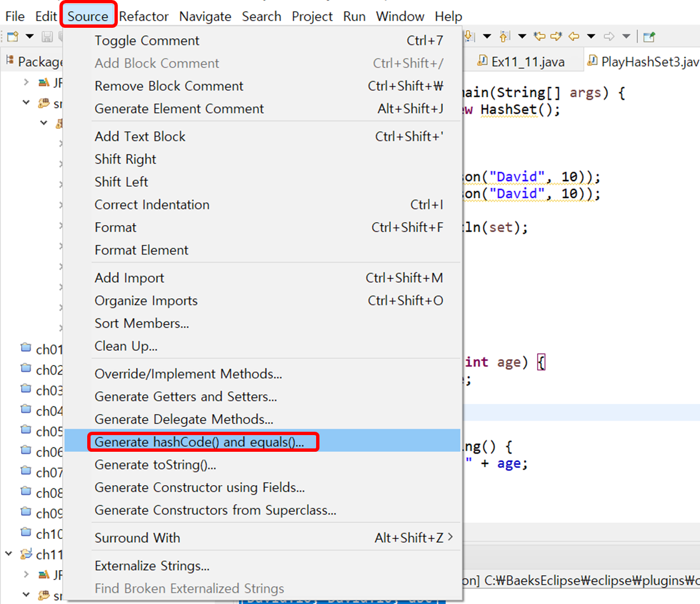This screenshot has height=604, width=700.
Task: Click the Forward navigation arrow icon
Action: pyautogui.click(x=609, y=37)
